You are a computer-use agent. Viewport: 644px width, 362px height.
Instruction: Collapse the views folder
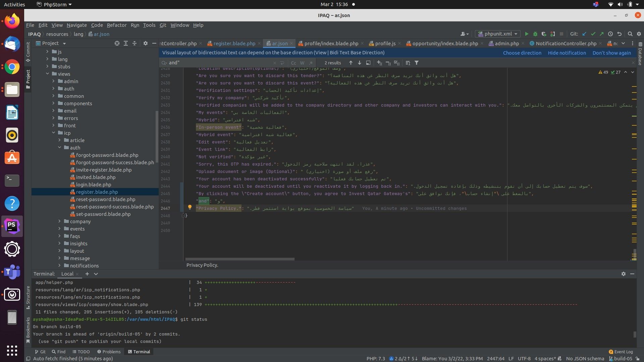click(47, 74)
